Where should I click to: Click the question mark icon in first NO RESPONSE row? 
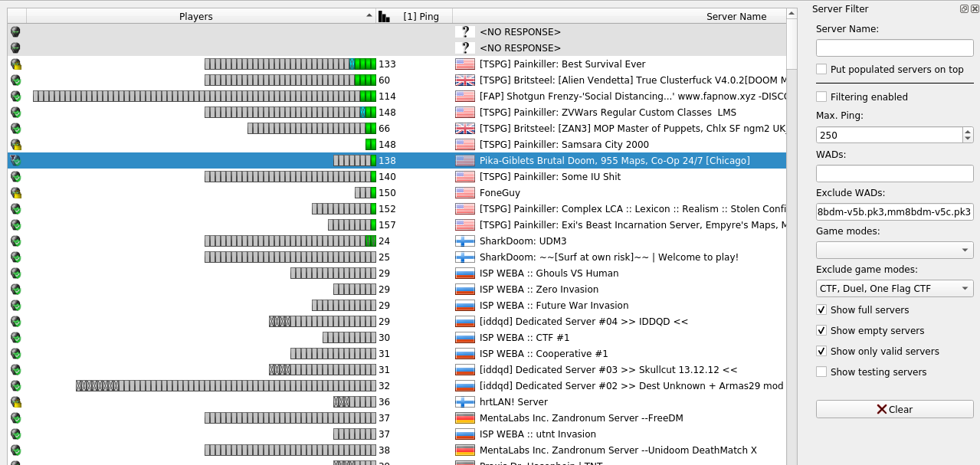click(464, 32)
